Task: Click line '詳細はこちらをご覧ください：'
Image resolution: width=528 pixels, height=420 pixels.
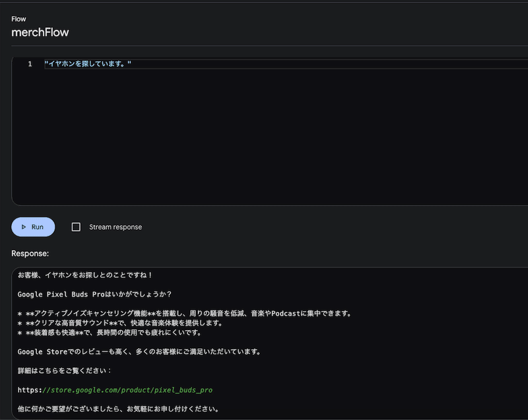Action: [64, 371]
